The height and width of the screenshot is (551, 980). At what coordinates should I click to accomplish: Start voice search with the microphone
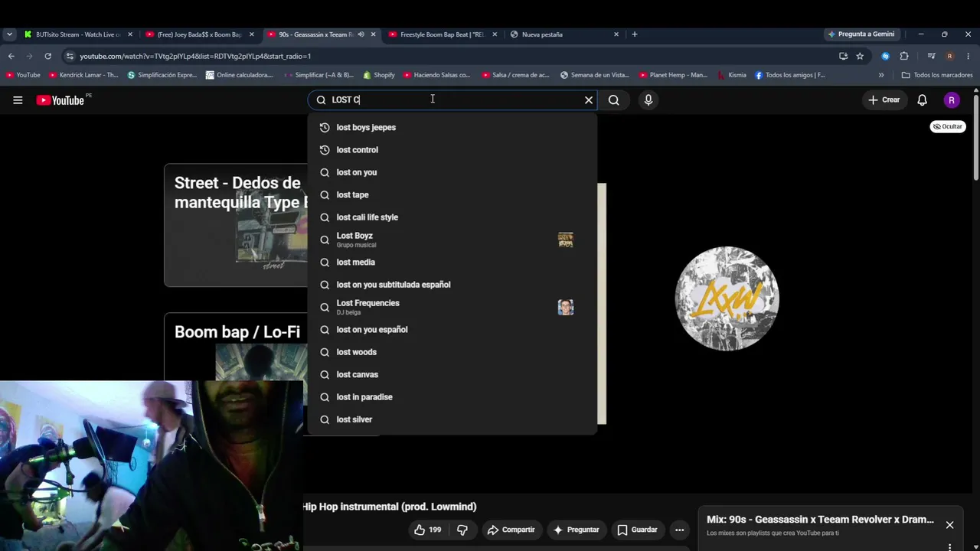648,100
